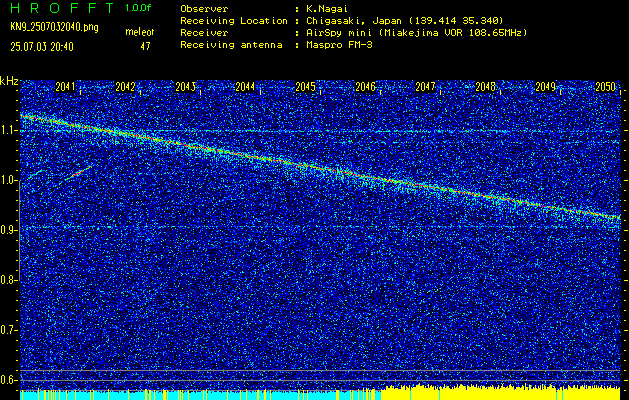629x400 pixels.
Task: Select the Chigasaki, Japan location value
Action: click(405, 21)
